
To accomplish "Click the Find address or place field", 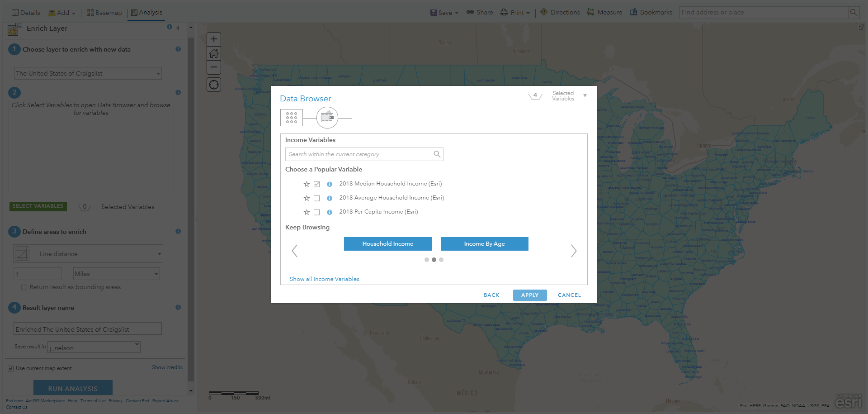I will tap(764, 13).
